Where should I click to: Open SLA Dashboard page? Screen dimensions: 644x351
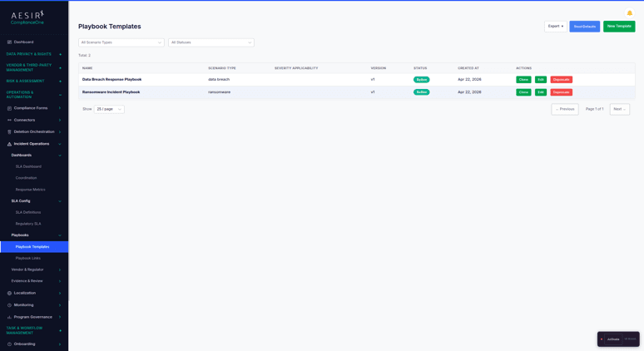(28, 166)
